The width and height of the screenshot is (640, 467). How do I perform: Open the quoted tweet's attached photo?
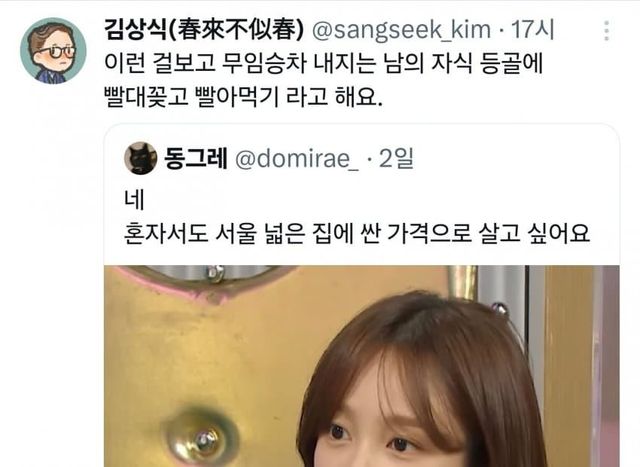coord(362,366)
